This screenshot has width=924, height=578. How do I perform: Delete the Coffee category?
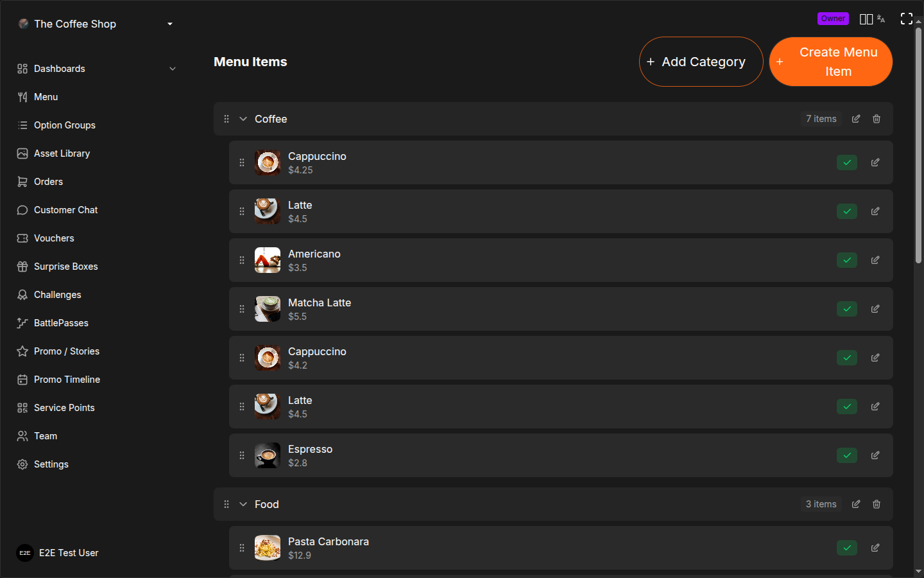(x=877, y=119)
